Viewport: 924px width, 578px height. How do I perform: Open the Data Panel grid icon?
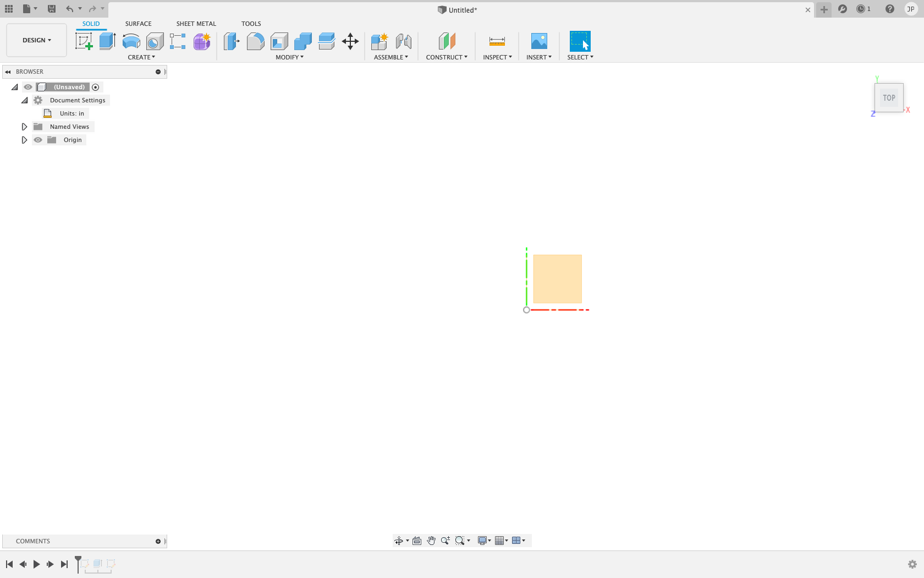[x=9, y=9]
